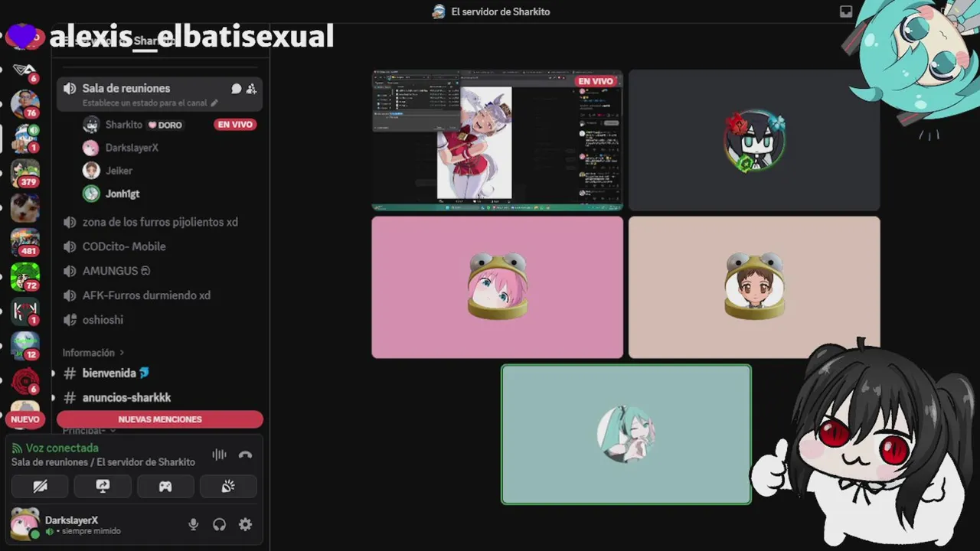Open oshioshi stage channel
This screenshot has height=551, width=980.
tap(159, 320)
